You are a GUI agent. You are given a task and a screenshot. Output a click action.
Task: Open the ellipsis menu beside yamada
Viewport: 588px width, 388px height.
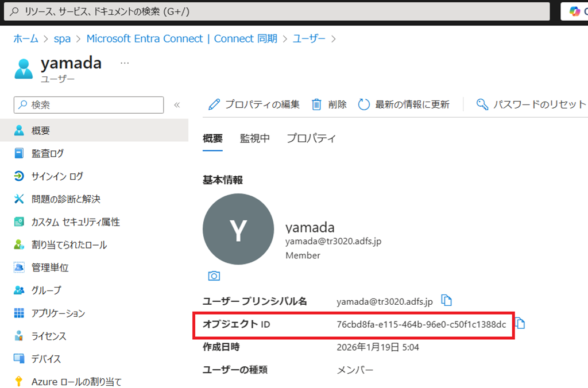point(125,63)
